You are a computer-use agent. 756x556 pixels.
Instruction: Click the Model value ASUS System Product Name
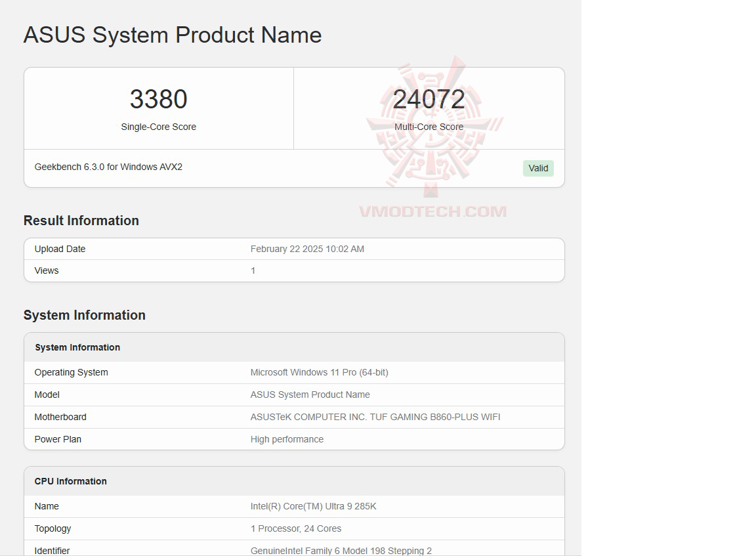310,395
